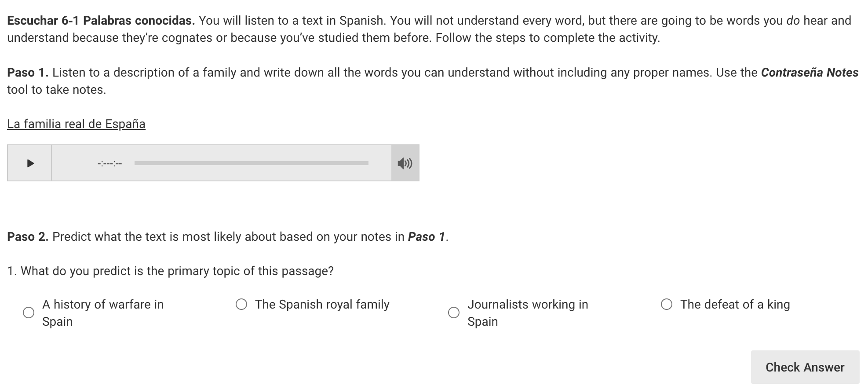Click the audio progress seek bar
The width and height of the screenshot is (868, 390).
(x=251, y=163)
